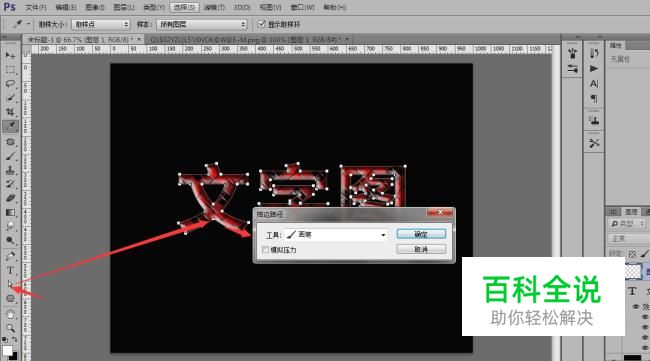
Task: Switch to the 属性 panel tab
Action: coord(616,45)
